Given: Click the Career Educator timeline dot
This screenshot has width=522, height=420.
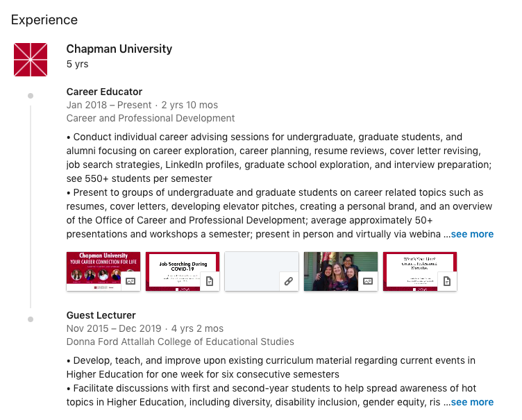Looking at the screenshot, I should (x=31, y=95).
